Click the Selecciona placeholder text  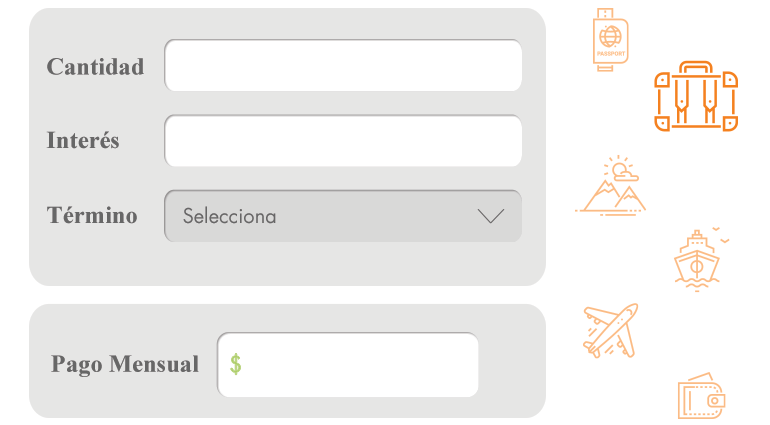(229, 216)
